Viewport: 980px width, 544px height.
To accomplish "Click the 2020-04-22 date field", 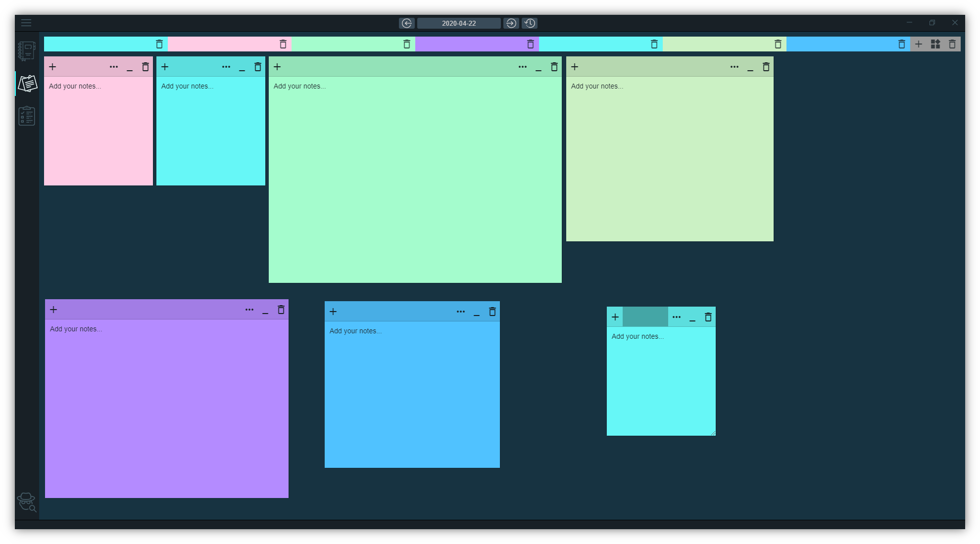I will click(459, 23).
